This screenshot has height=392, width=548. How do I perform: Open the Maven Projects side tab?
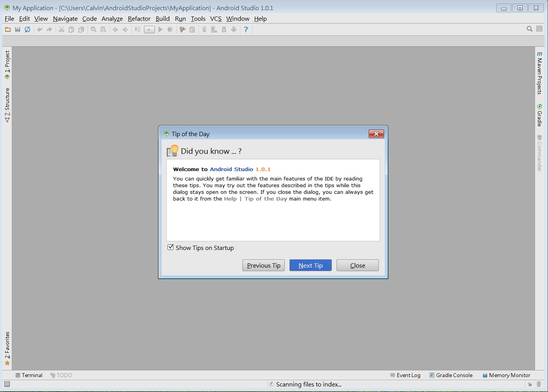pos(540,73)
